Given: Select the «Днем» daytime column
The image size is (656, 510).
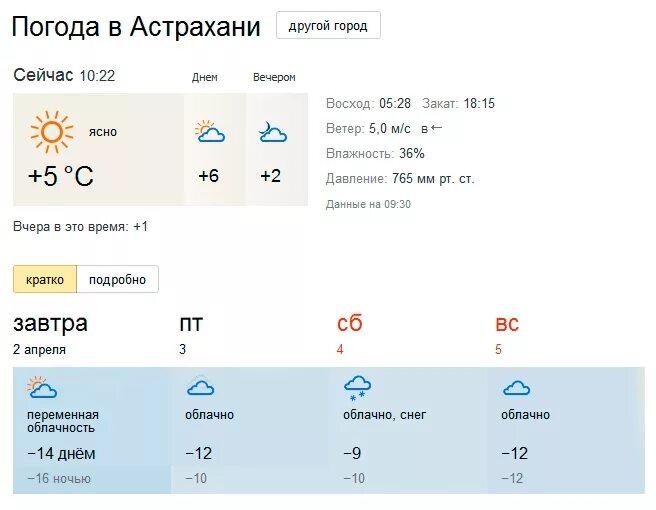Looking at the screenshot, I should click(x=205, y=77).
